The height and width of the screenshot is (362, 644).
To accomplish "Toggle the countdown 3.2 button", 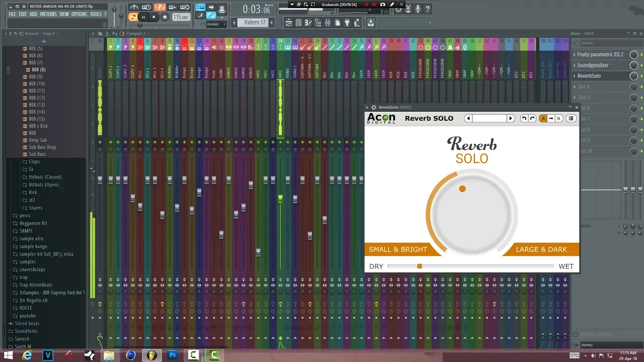I will (159, 7).
